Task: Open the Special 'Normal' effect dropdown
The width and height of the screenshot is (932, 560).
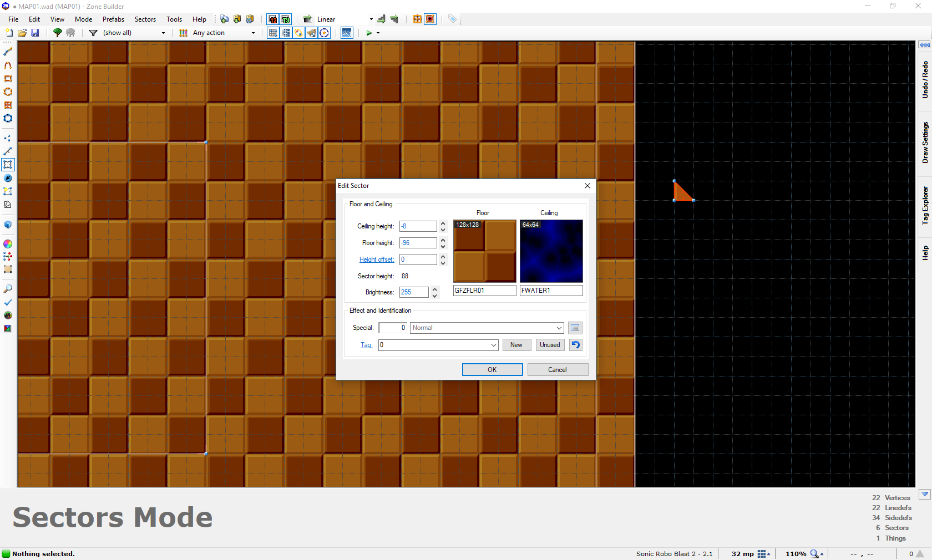Action: click(559, 328)
